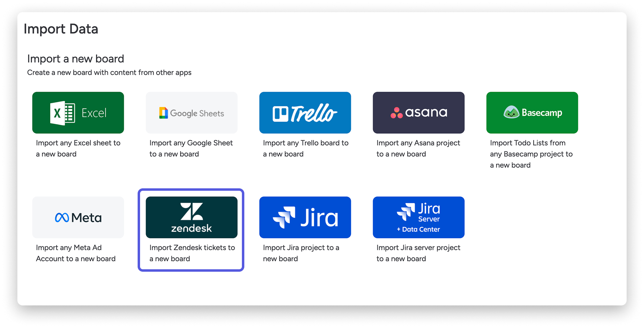Click the "Import Data" title
644x328 pixels.
61,29
